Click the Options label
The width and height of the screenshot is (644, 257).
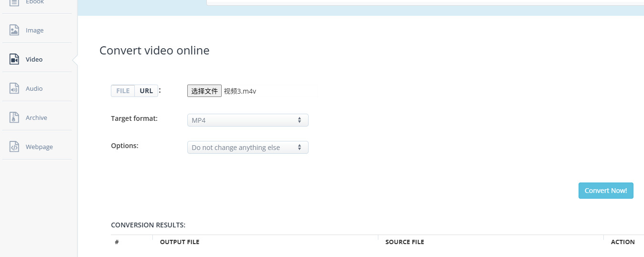(125, 146)
